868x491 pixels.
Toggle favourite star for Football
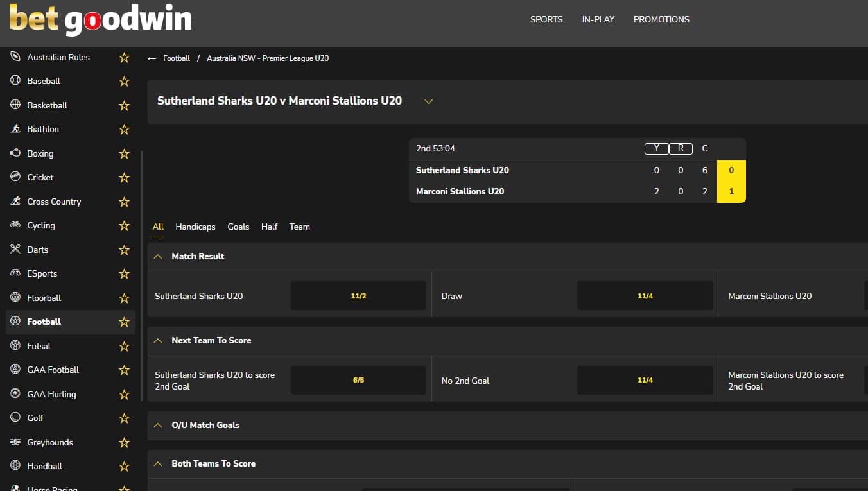pyautogui.click(x=124, y=322)
